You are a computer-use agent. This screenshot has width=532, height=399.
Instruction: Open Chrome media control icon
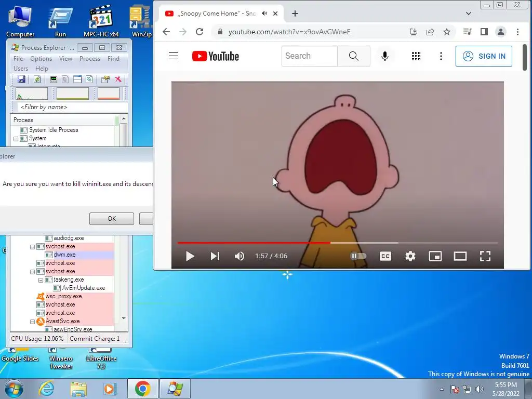[x=467, y=32]
